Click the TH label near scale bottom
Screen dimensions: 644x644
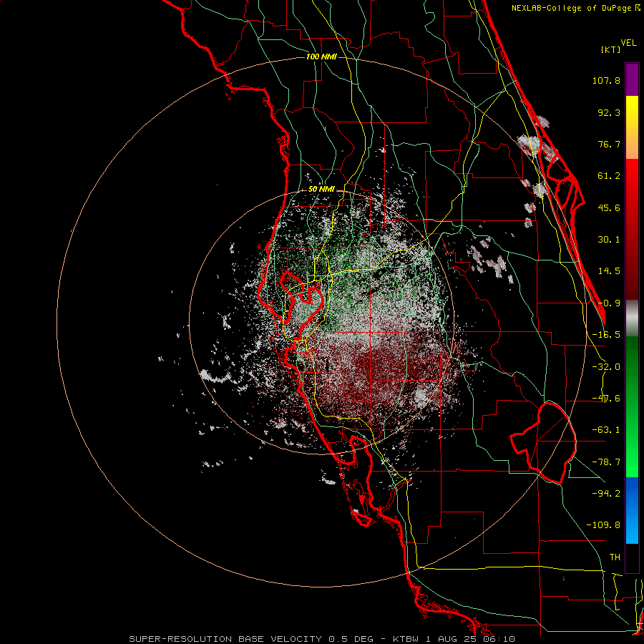(615, 557)
